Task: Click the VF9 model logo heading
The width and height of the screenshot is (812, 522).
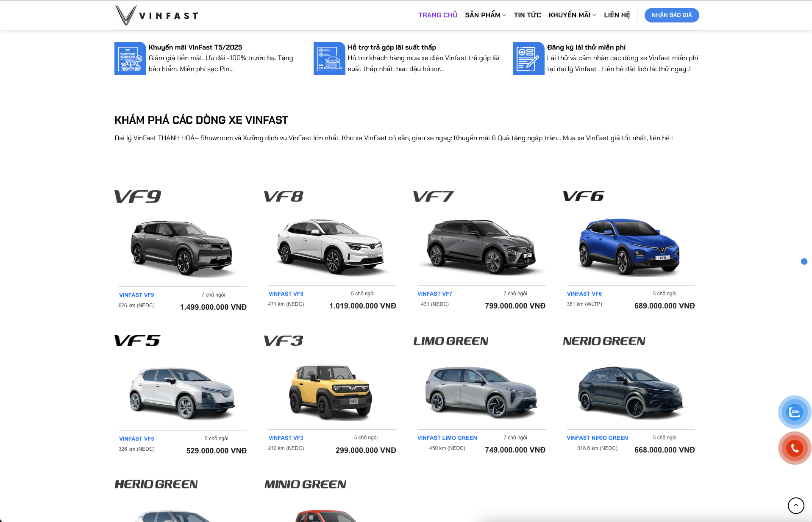Action: tap(138, 197)
